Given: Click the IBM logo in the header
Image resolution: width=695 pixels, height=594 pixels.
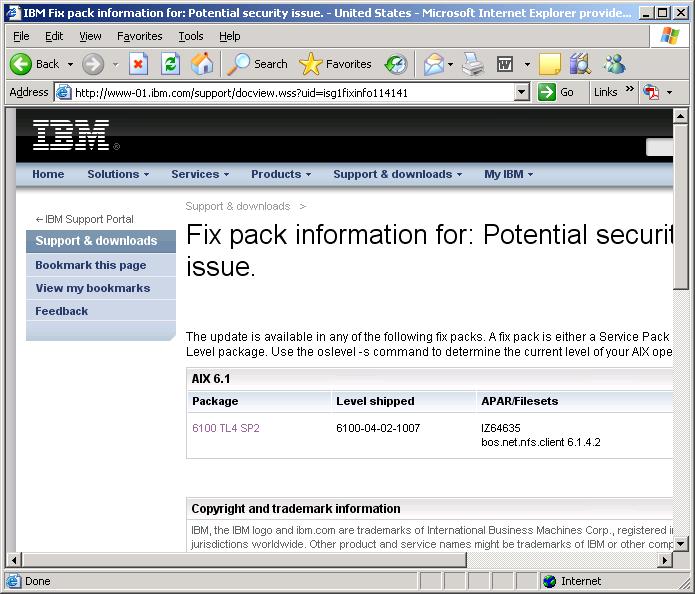Looking at the screenshot, I should click(71, 135).
